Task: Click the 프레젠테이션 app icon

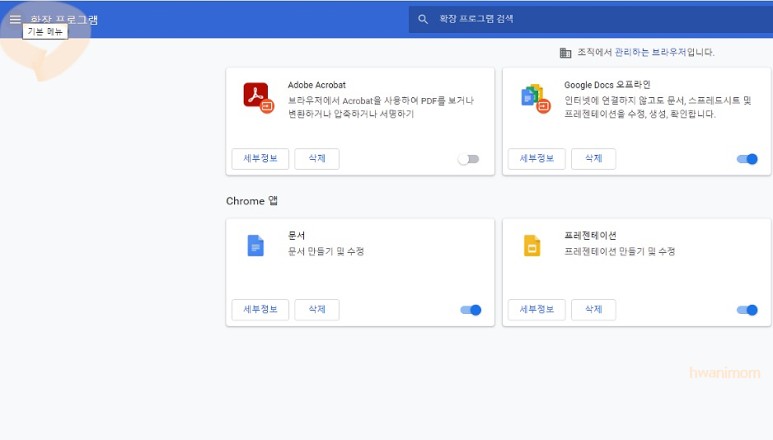Action: 532,245
